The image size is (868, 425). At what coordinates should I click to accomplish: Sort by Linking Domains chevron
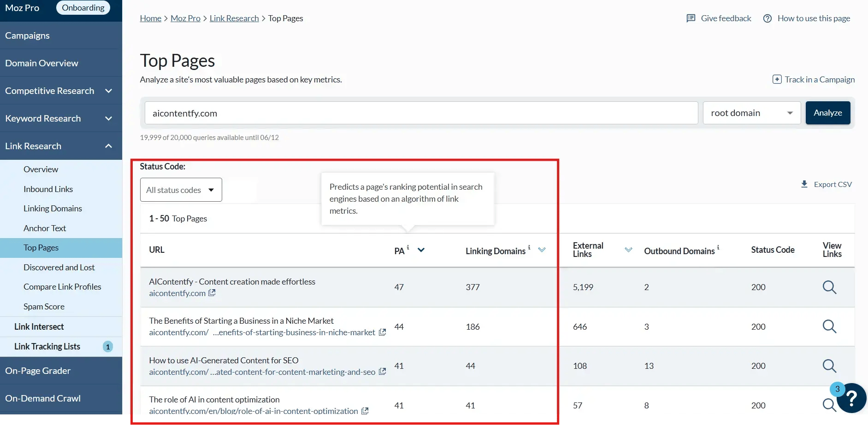[x=542, y=250]
